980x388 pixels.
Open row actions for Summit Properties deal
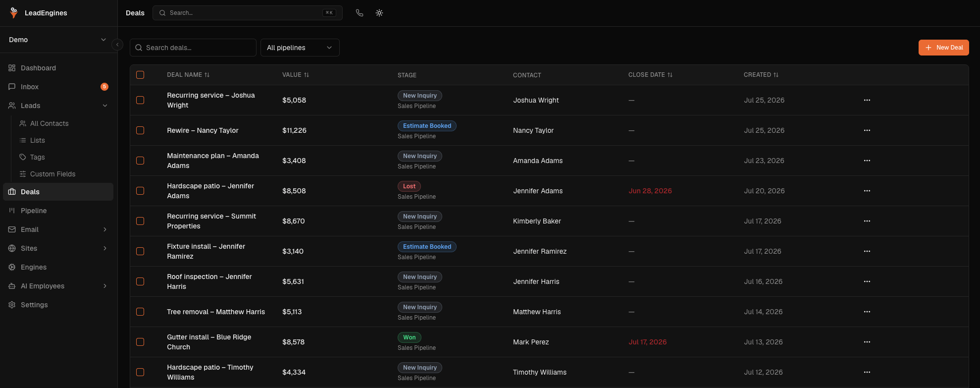867,221
